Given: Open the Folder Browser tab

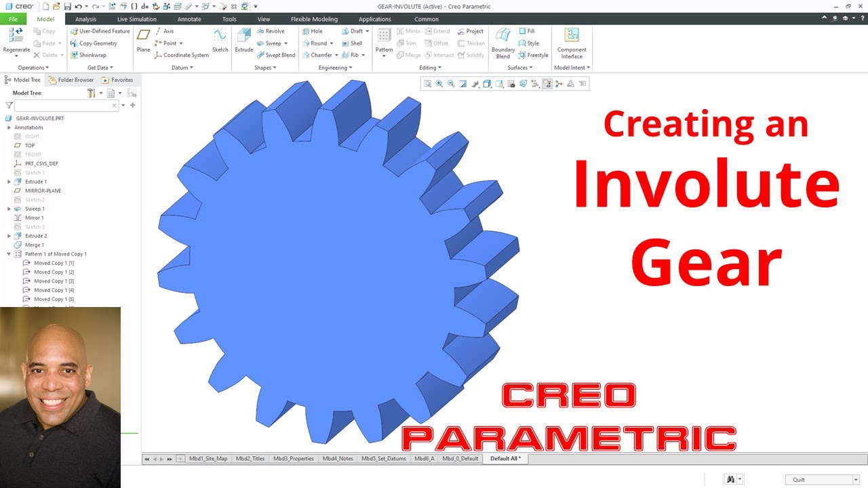Looking at the screenshot, I should pos(71,80).
